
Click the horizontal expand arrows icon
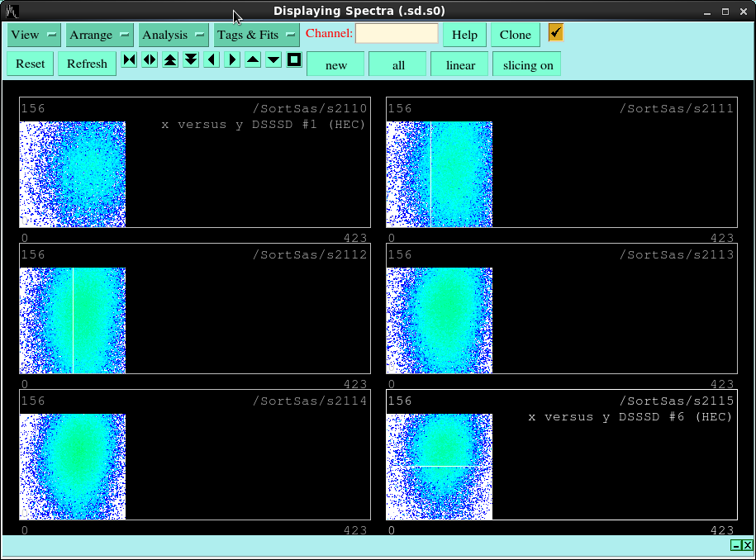[x=150, y=59]
